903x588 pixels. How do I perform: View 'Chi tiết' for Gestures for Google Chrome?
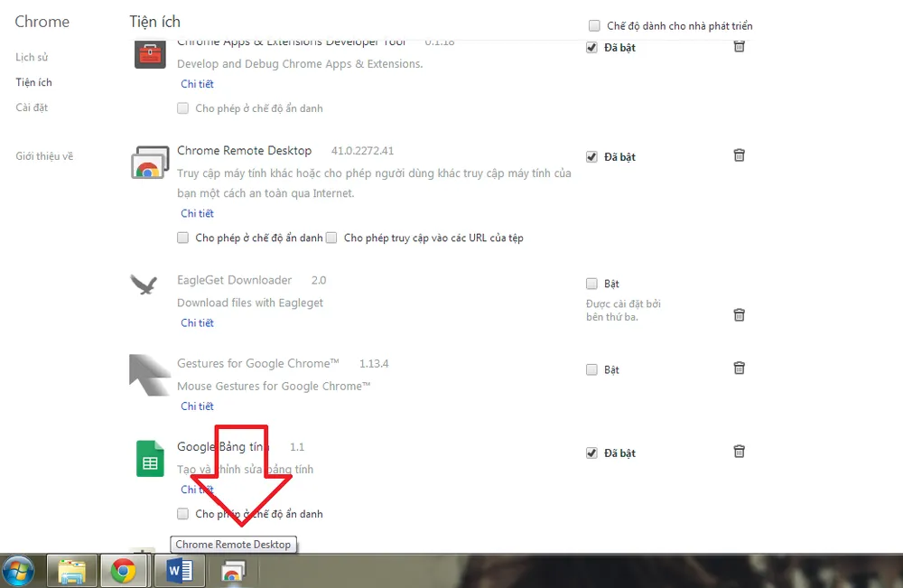point(197,406)
